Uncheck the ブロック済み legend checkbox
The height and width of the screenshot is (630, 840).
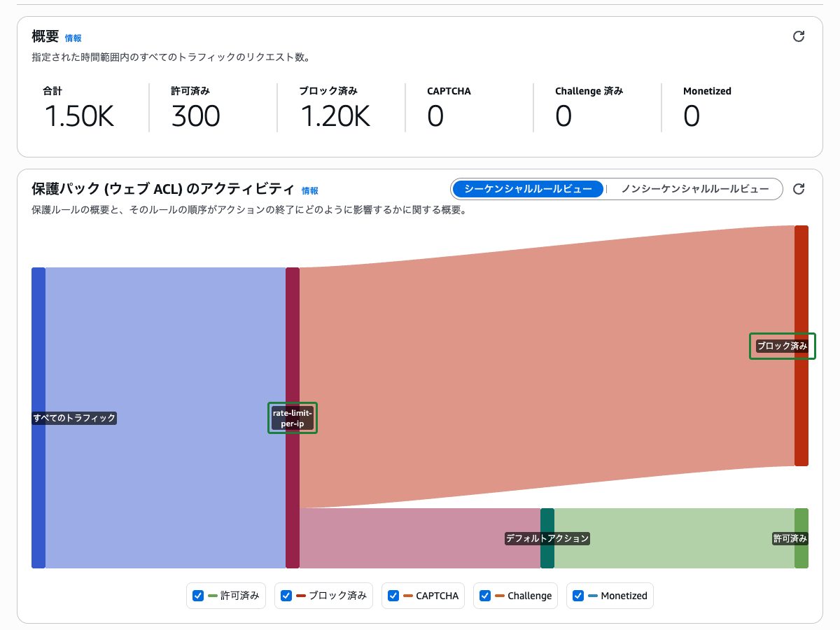coord(286,596)
